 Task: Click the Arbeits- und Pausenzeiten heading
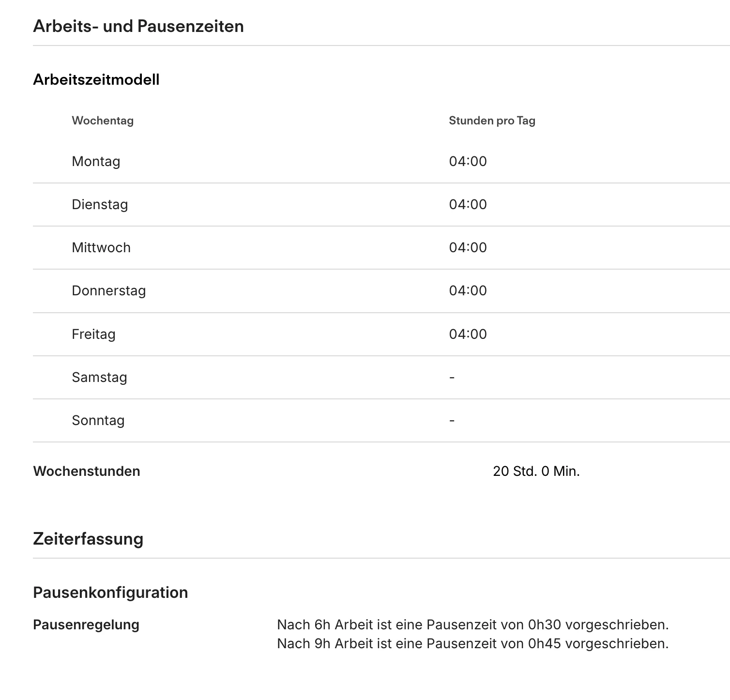point(138,26)
